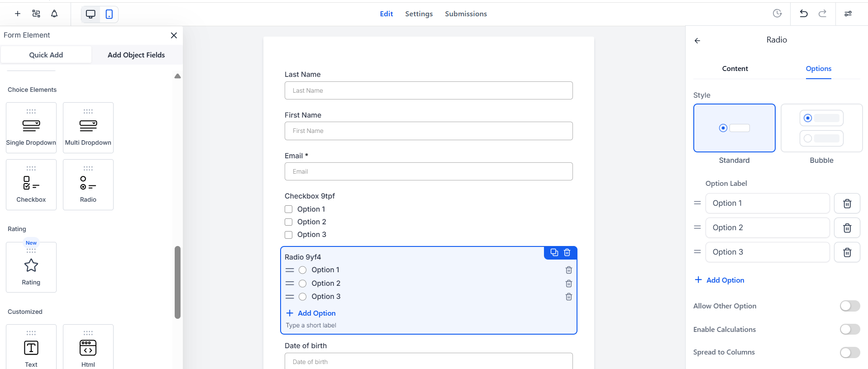Viewport: 868px width, 369px height.
Task: Open version history clock icon
Action: point(777,14)
